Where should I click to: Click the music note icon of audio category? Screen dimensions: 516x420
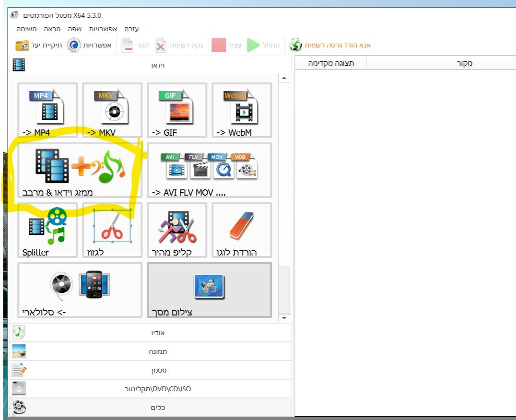19,332
